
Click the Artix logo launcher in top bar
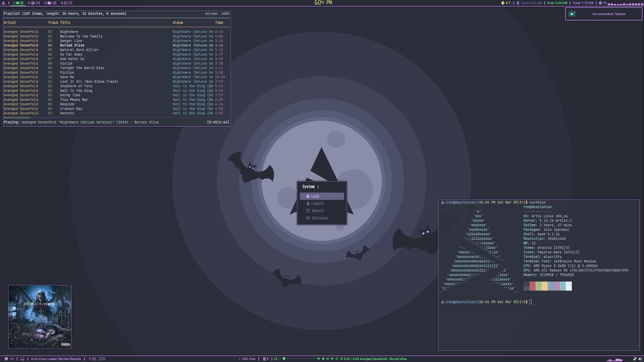[x=3, y=3]
